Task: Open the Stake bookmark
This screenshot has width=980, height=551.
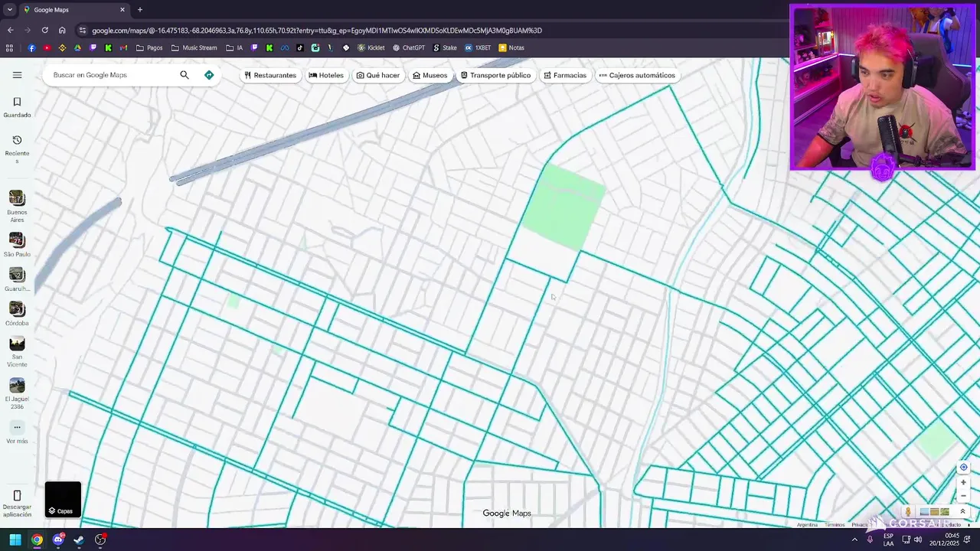Action: tap(445, 47)
